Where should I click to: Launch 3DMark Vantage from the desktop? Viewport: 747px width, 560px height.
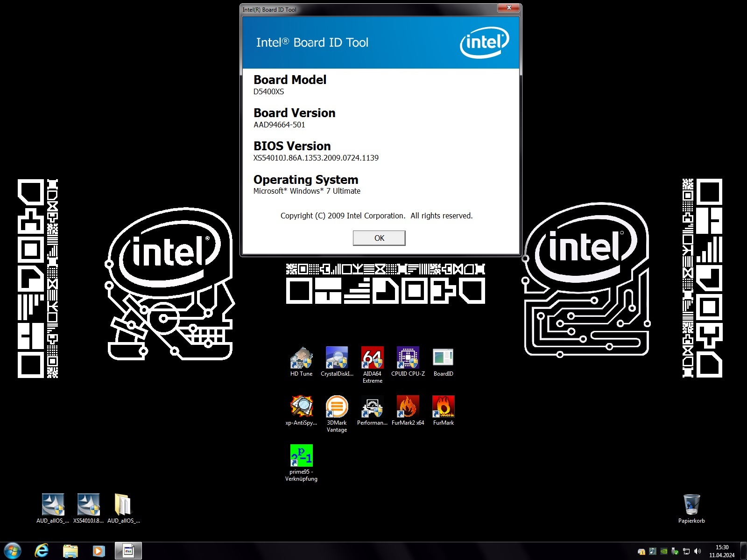pos(337,407)
